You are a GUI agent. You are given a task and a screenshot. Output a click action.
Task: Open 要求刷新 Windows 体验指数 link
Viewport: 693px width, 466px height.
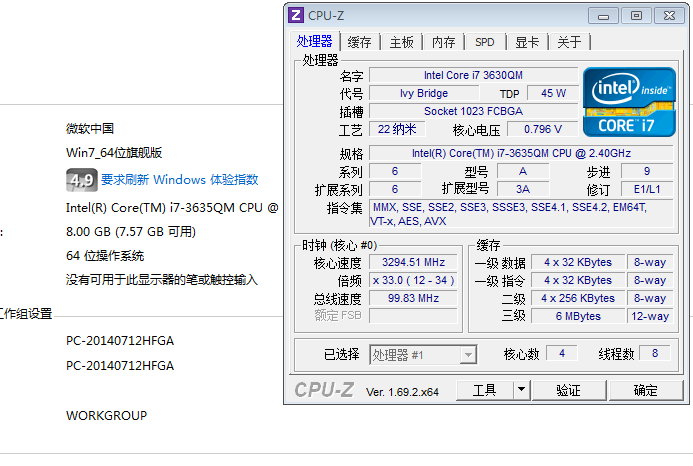coord(179,180)
